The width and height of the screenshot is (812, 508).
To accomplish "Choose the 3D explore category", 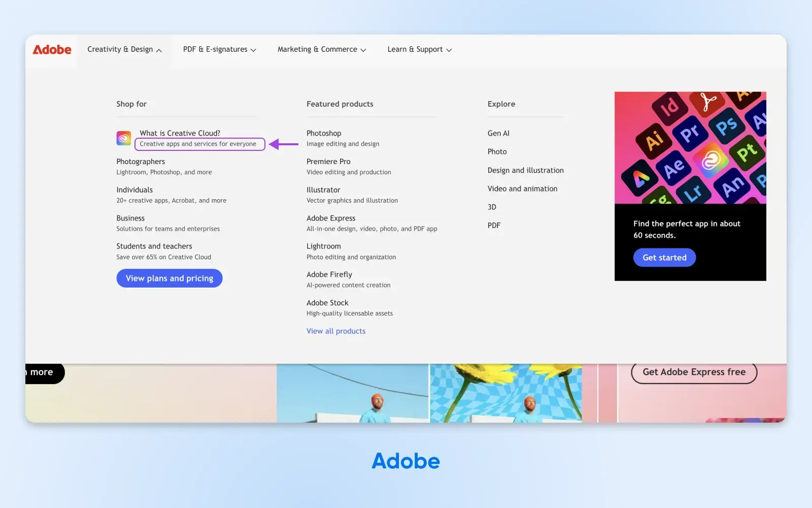I will (x=492, y=207).
